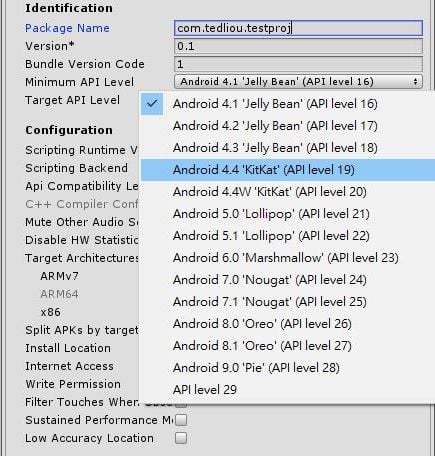Choose Android 5.0 'Lollipop' (API level 21)

coord(288,214)
